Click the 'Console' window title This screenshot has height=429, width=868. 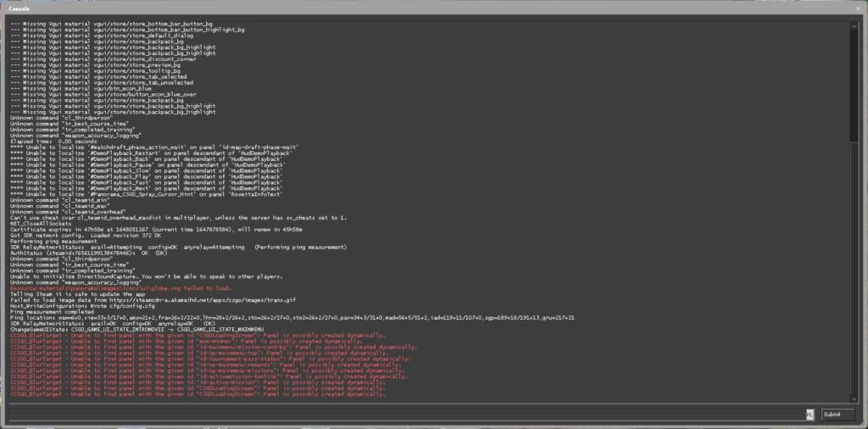point(19,8)
